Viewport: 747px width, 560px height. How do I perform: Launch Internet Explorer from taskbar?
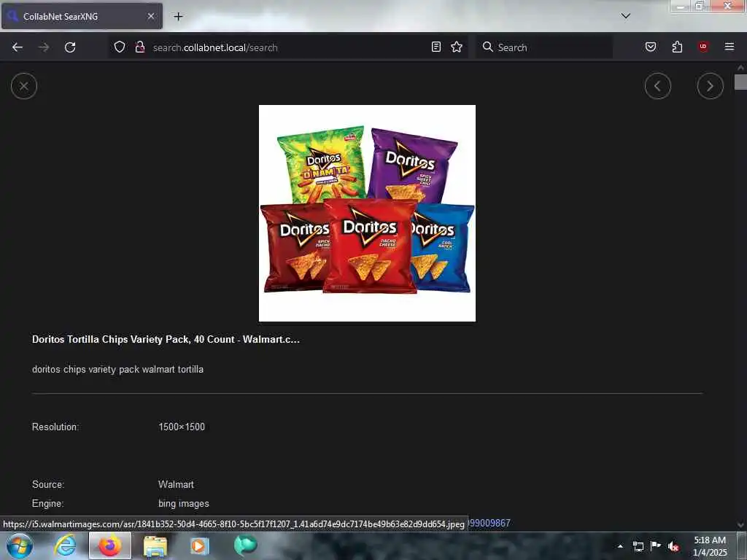point(65,546)
